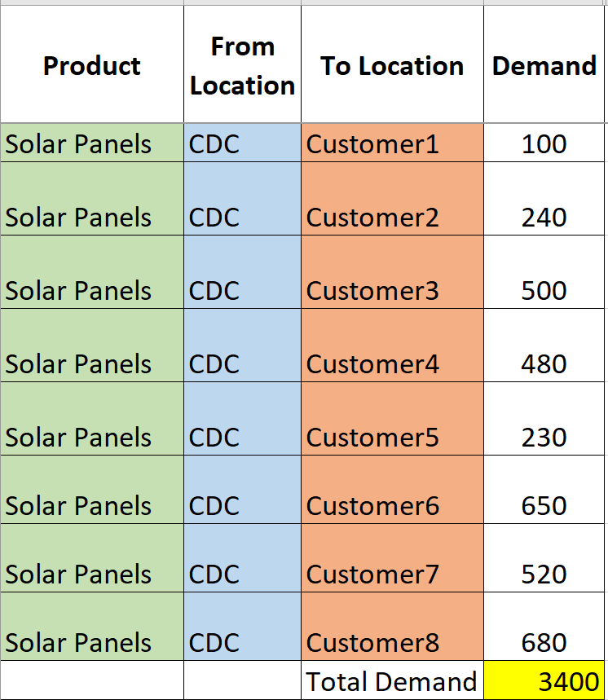
Task: Select the demand value 500
Action: click(544, 272)
